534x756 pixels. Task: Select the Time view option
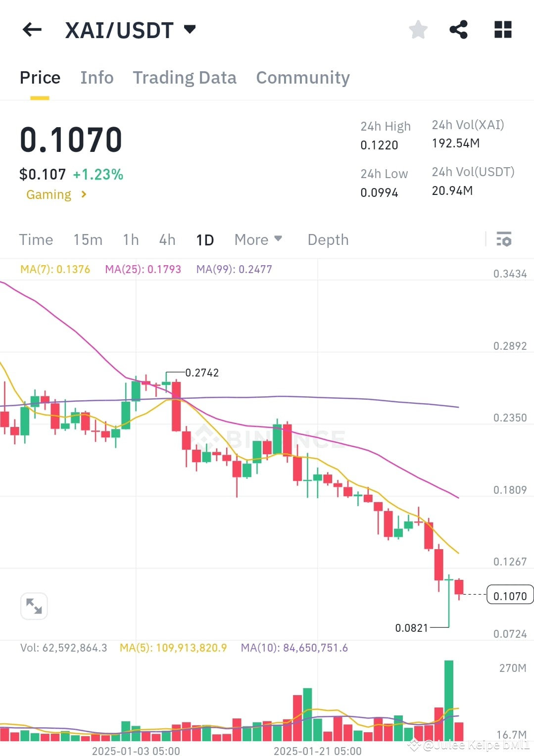[36, 239]
